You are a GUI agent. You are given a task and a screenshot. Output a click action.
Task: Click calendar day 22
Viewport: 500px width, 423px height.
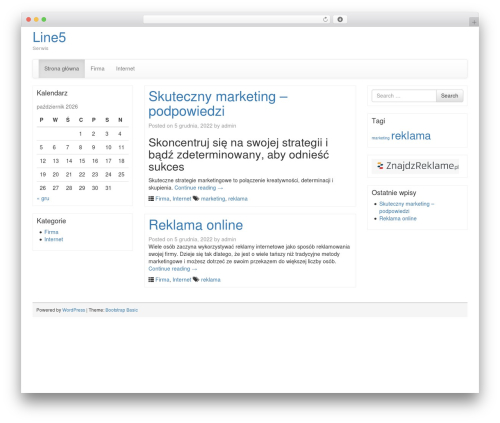point(82,175)
